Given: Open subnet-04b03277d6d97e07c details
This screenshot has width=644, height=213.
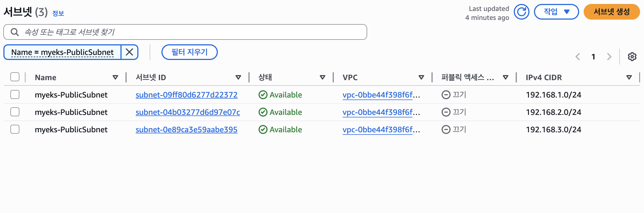Looking at the screenshot, I should 187,112.
